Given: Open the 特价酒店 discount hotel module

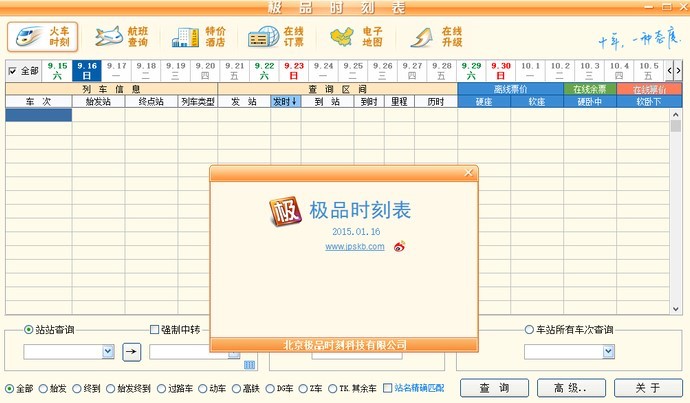Looking at the screenshot, I should (x=199, y=37).
